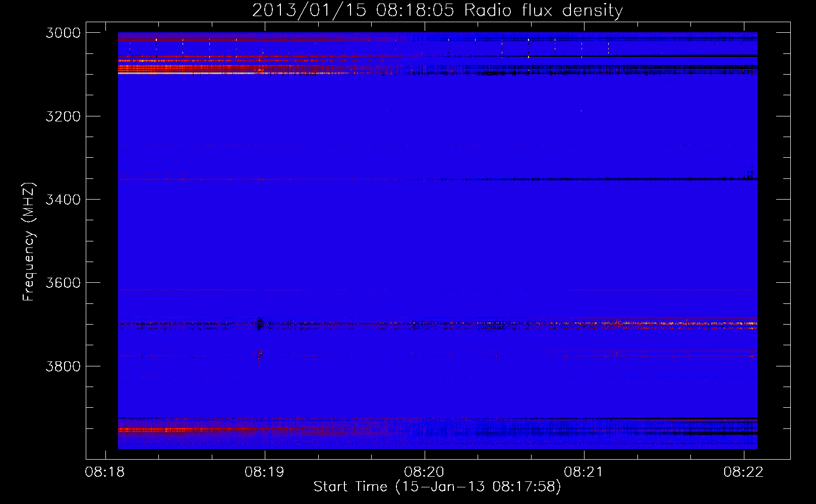Click the 'Frequency (MHZ)' y-axis label
Screen dimensions: 816x504
point(29,242)
